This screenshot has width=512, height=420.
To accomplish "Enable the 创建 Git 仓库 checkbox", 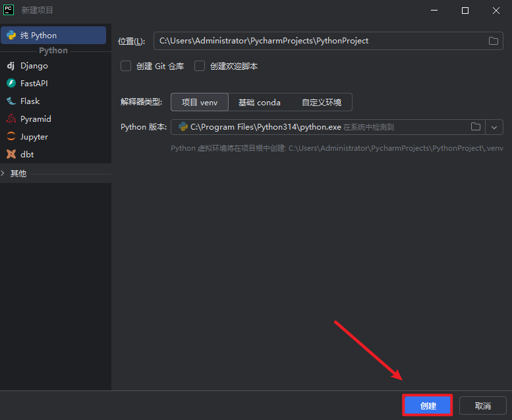I will click(126, 66).
